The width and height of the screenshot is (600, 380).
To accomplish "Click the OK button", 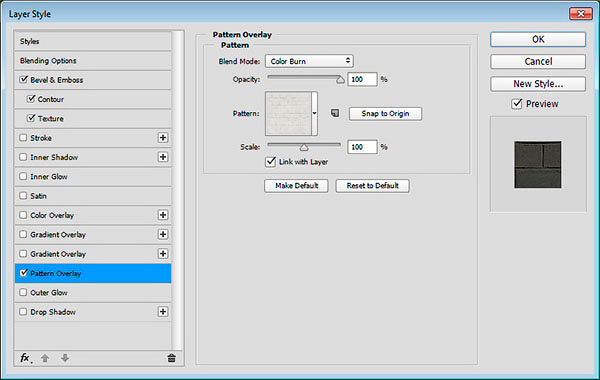I will (538, 39).
